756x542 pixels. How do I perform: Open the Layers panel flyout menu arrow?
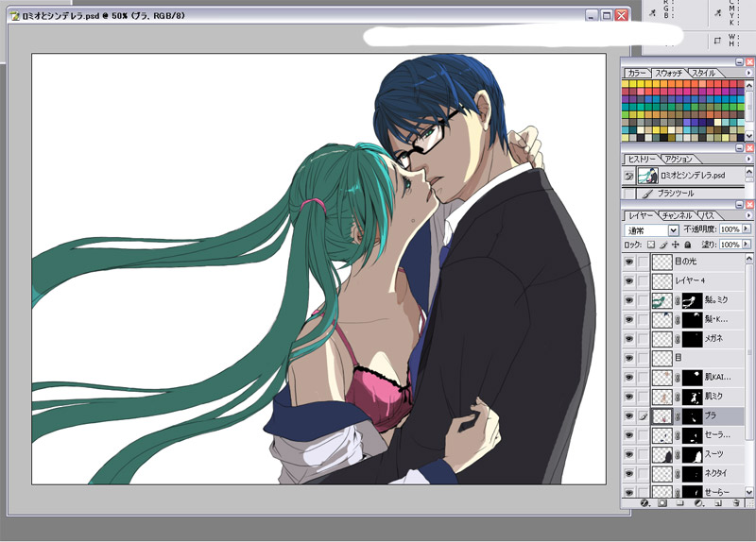748,215
